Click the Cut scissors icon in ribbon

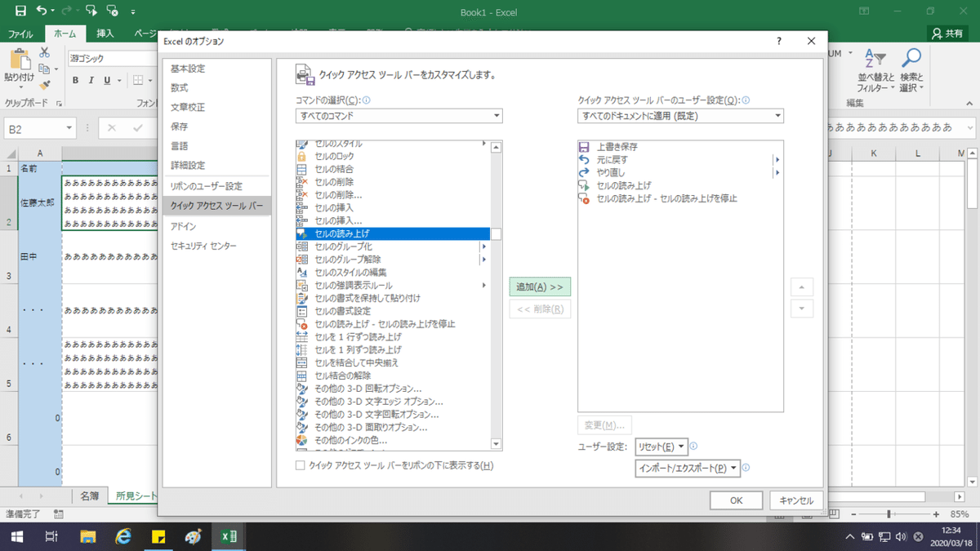(45, 53)
